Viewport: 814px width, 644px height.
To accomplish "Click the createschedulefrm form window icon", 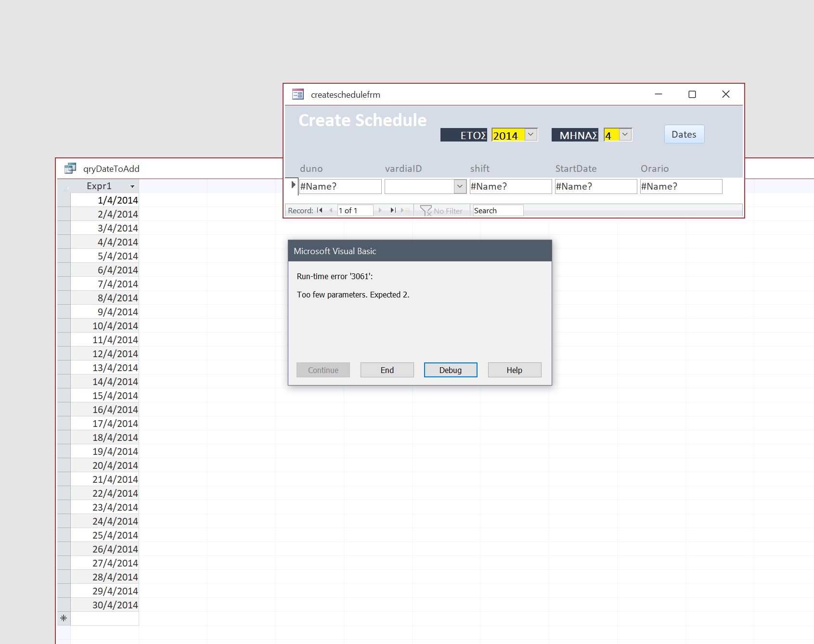I will coord(298,94).
